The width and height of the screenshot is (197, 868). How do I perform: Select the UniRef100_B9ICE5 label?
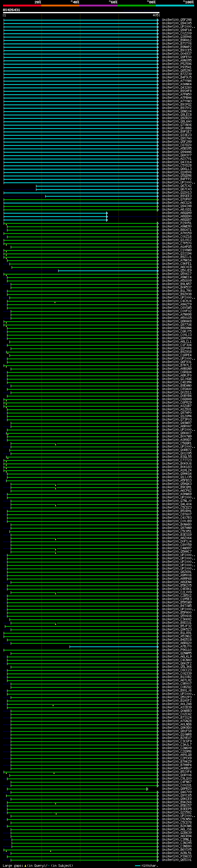click(x=177, y=50)
